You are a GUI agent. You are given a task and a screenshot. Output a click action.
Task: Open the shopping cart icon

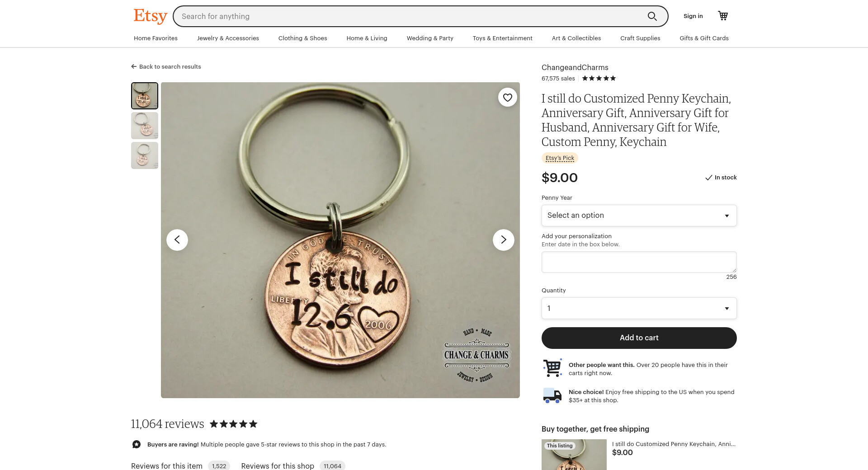tap(723, 16)
